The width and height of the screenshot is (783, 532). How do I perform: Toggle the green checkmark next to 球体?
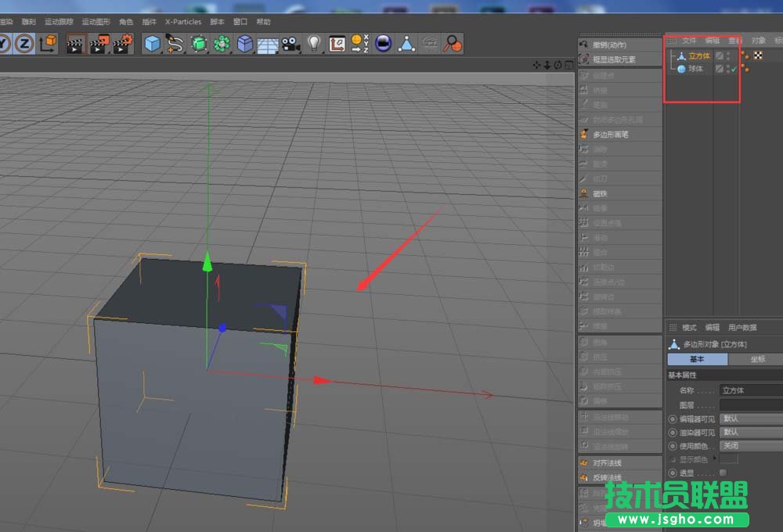(734, 69)
